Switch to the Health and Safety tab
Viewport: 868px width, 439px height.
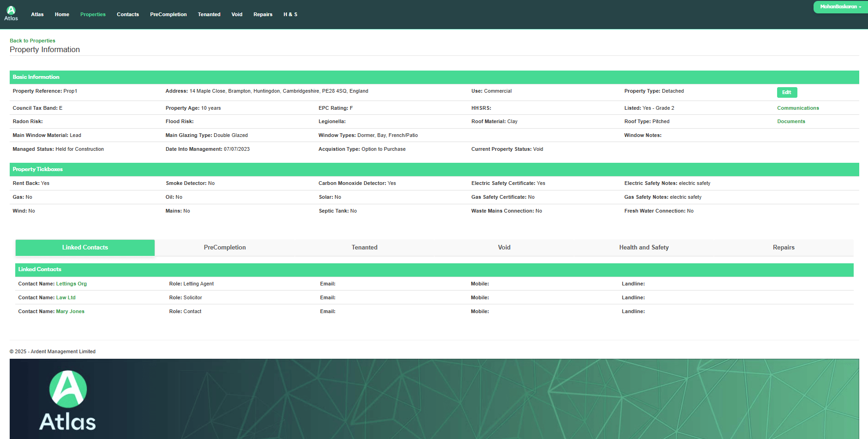(644, 248)
